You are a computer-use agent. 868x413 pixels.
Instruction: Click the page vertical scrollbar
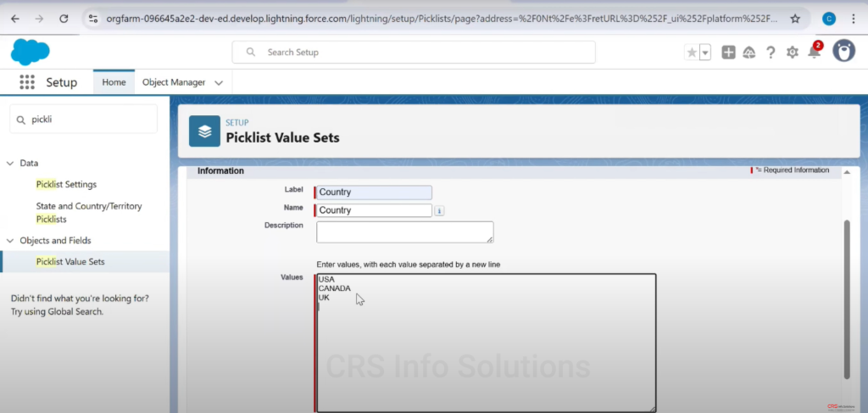coord(847,299)
